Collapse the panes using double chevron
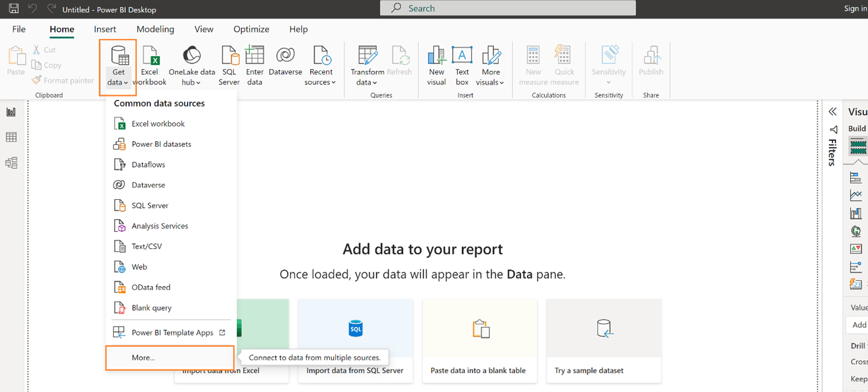 [x=832, y=112]
